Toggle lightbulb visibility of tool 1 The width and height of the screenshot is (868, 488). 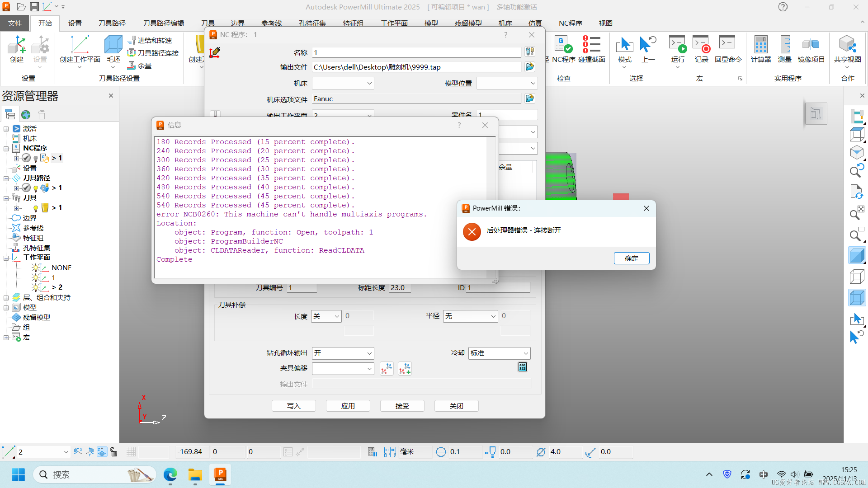pos(36,208)
